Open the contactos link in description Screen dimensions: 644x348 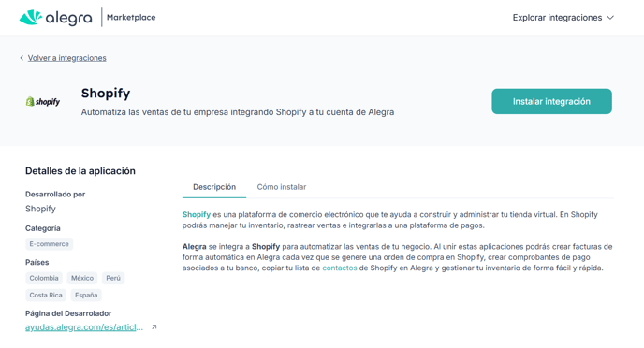340,268
